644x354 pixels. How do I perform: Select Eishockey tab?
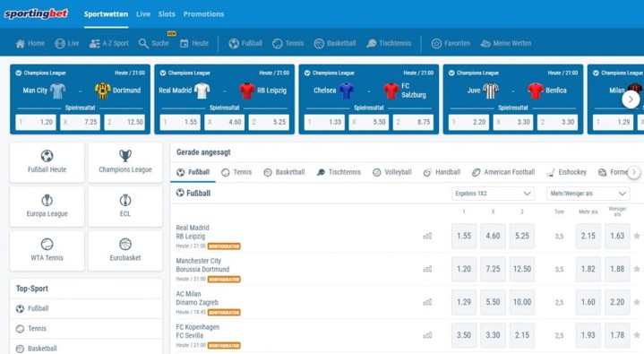click(x=566, y=172)
